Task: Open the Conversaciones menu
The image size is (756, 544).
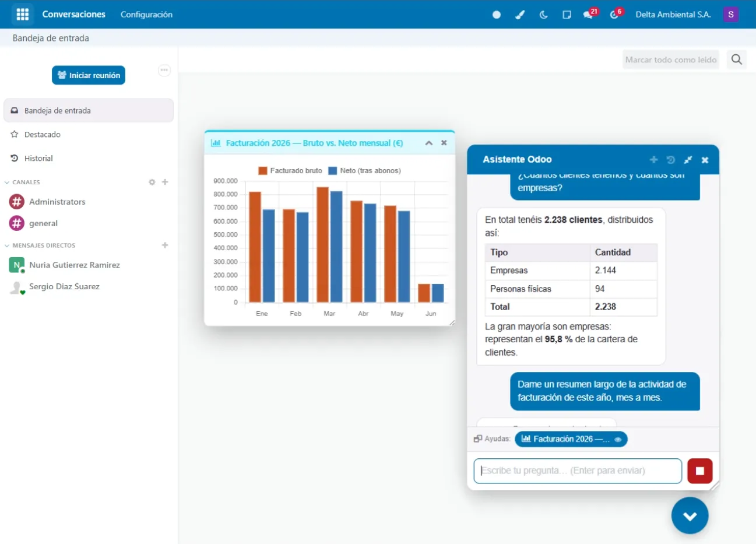Action: coord(73,15)
